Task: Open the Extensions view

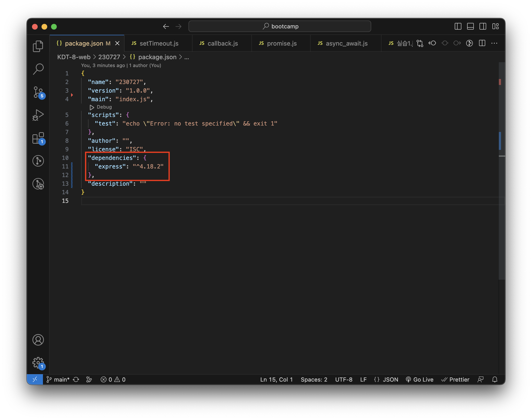Action: pyautogui.click(x=38, y=138)
